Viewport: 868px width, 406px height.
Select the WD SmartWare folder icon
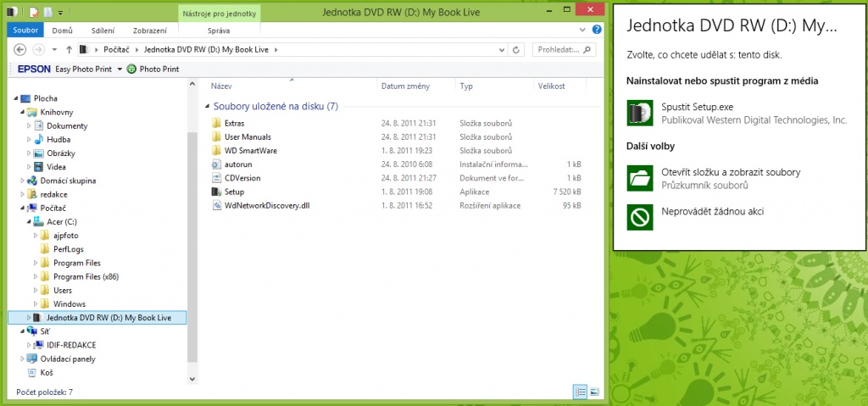(216, 151)
